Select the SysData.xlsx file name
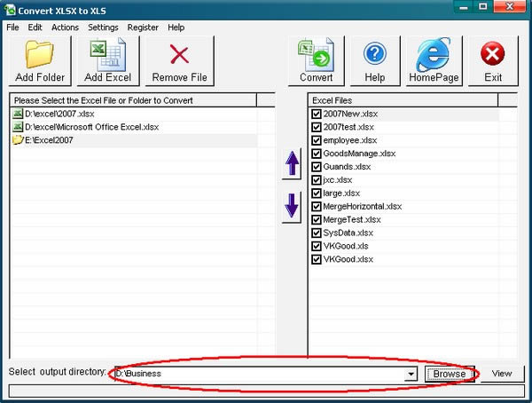Screen dimensions: 532x403 (348, 233)
